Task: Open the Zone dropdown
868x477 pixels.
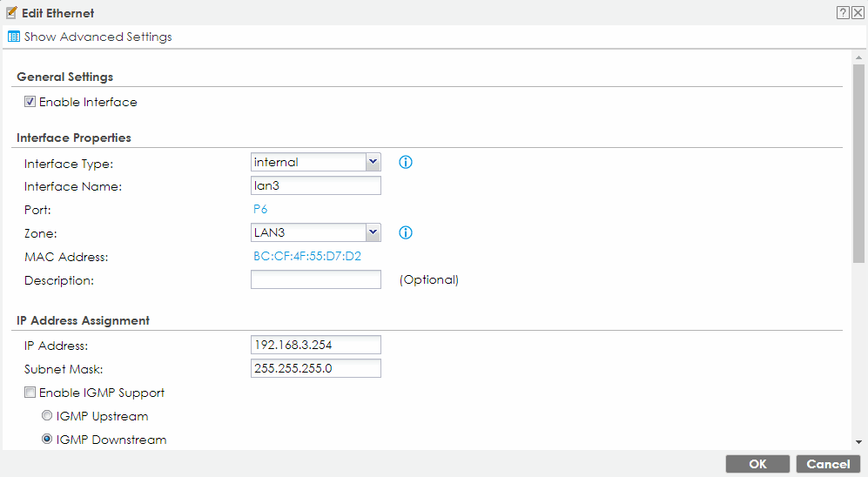Action: point(315,232)
